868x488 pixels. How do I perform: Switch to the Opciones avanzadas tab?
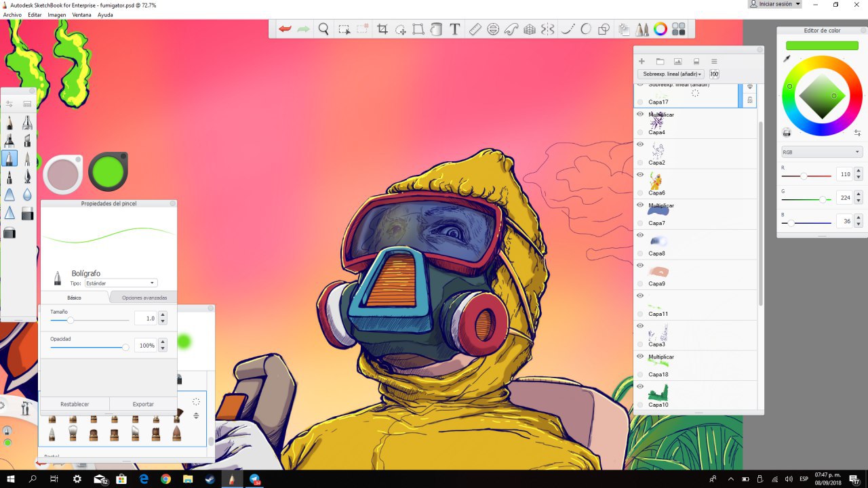tap(144, 298)
